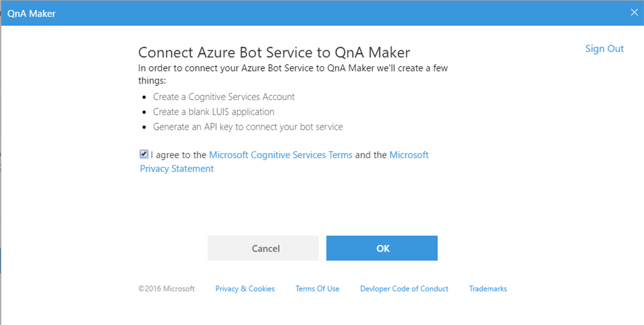Open the Trademarks footer link
644x325 pixels.
coord(487,288)
